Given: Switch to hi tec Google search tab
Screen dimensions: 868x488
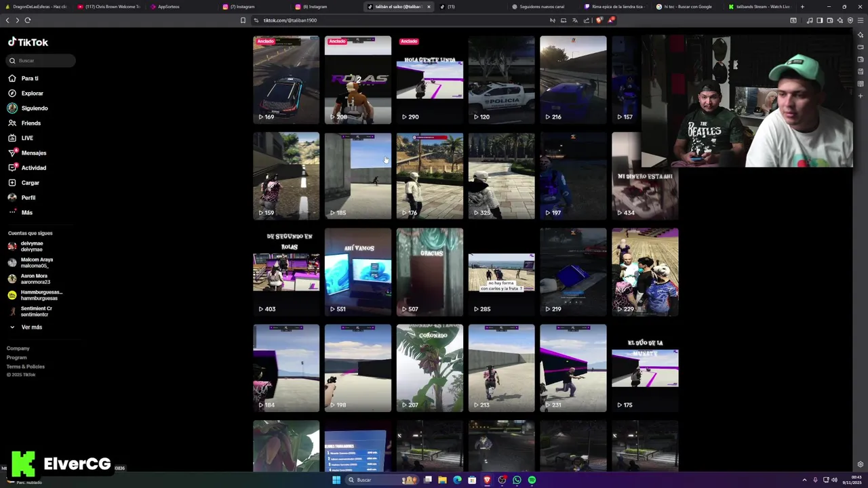Looking at the screenshot, I should pos(686,7).
